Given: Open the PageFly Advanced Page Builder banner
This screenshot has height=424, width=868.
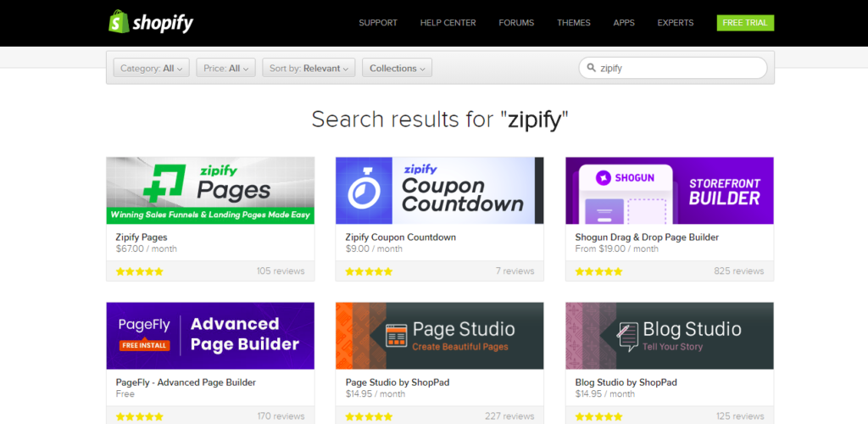Looking at the screenshot, I should [210, 336].
